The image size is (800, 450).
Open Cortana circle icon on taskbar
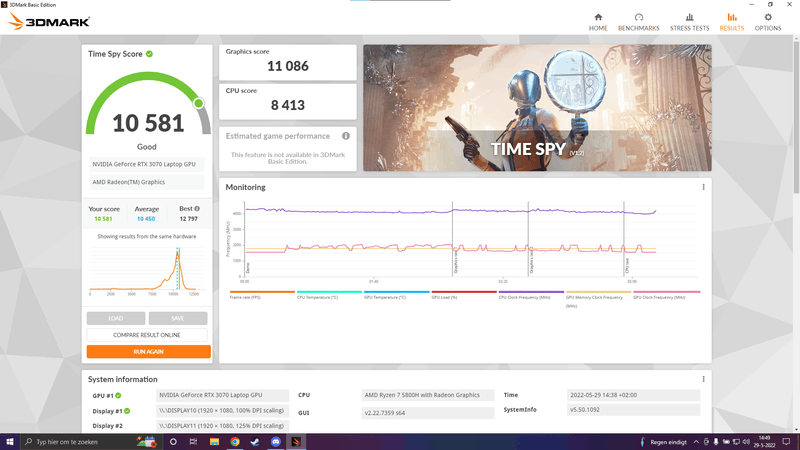point(173,442)
